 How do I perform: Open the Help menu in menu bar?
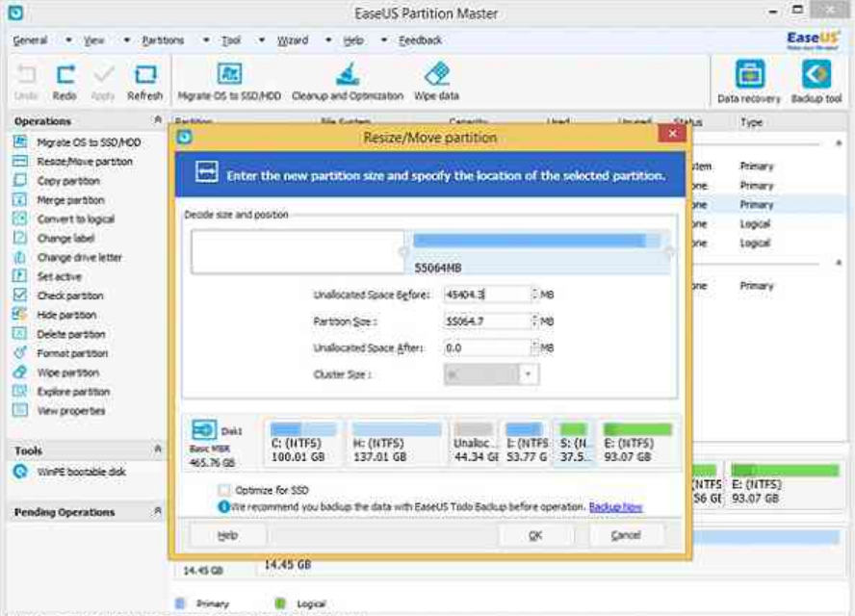point(353,40)
